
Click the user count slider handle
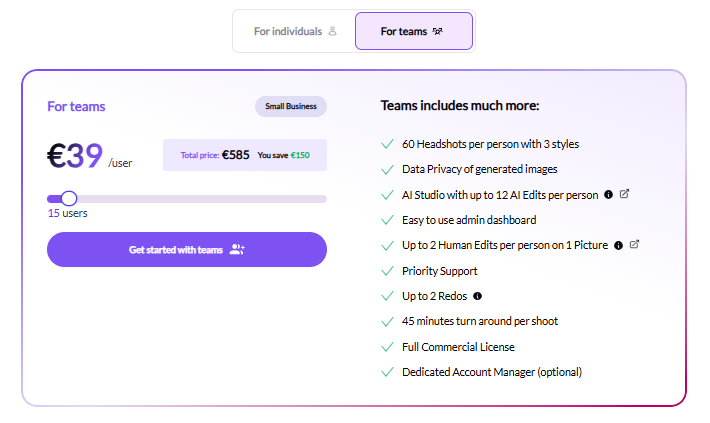(69, 198)
